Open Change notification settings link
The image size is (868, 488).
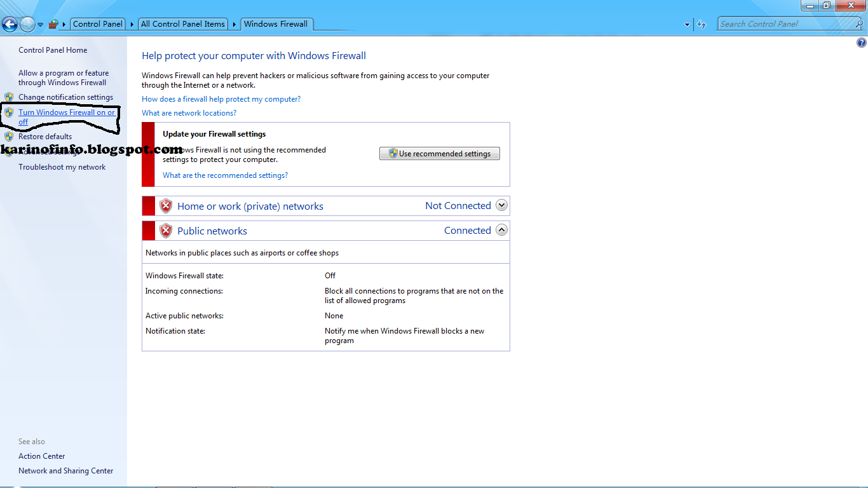point(65,97)
